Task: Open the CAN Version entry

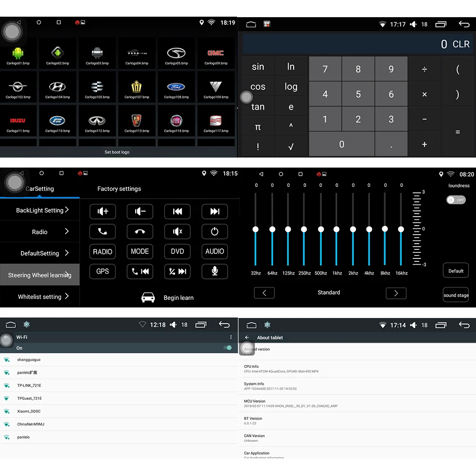Action: tap(357, 438)
